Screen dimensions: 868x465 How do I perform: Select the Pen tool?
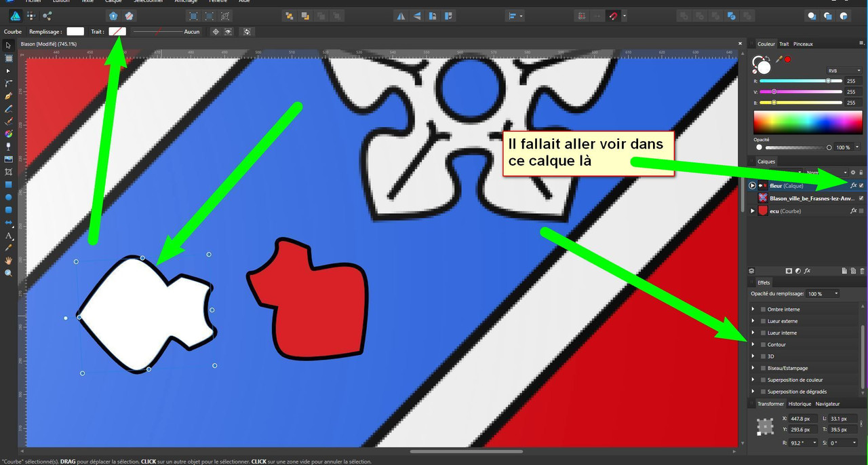(8, 96)
